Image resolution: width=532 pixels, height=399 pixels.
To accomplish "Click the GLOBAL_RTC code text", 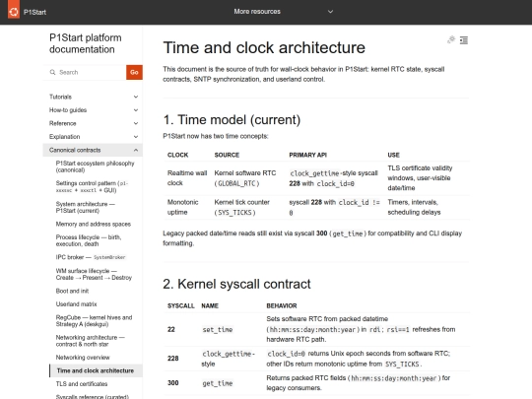I will click(236, 183).
